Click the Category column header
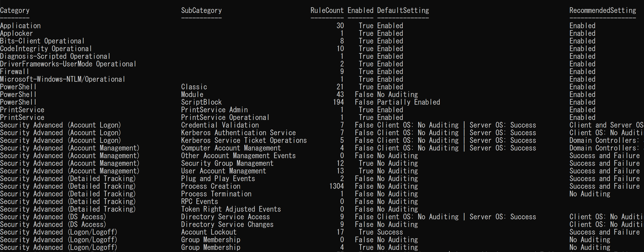This screenshot has width=644, height=252. click(x=15, y=10)
